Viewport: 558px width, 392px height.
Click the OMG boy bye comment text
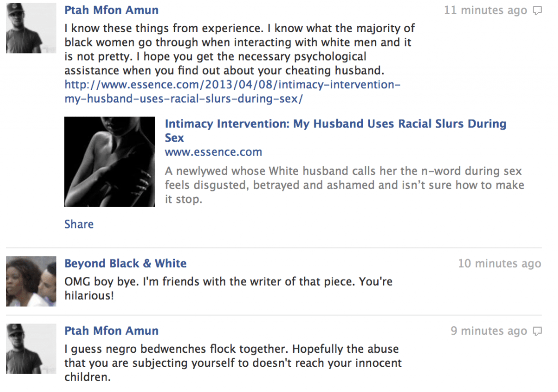click(x=228, y=288)
